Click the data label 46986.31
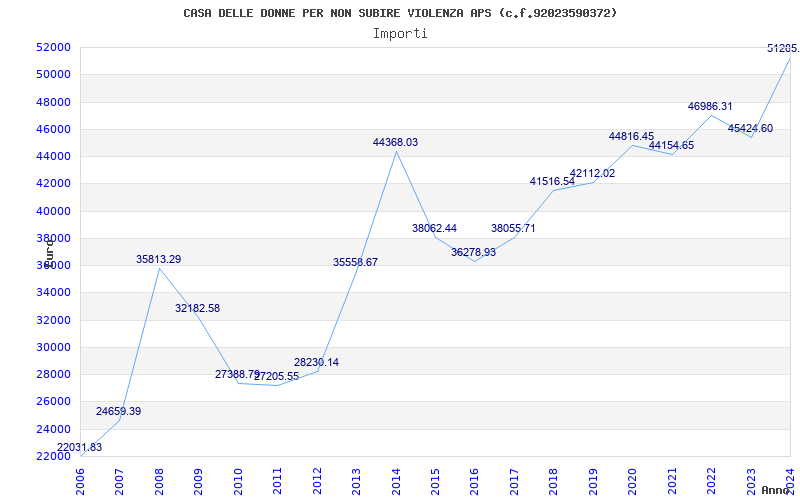Image resolution: width=800 pixels, height=500 pixels. [710, 106]
